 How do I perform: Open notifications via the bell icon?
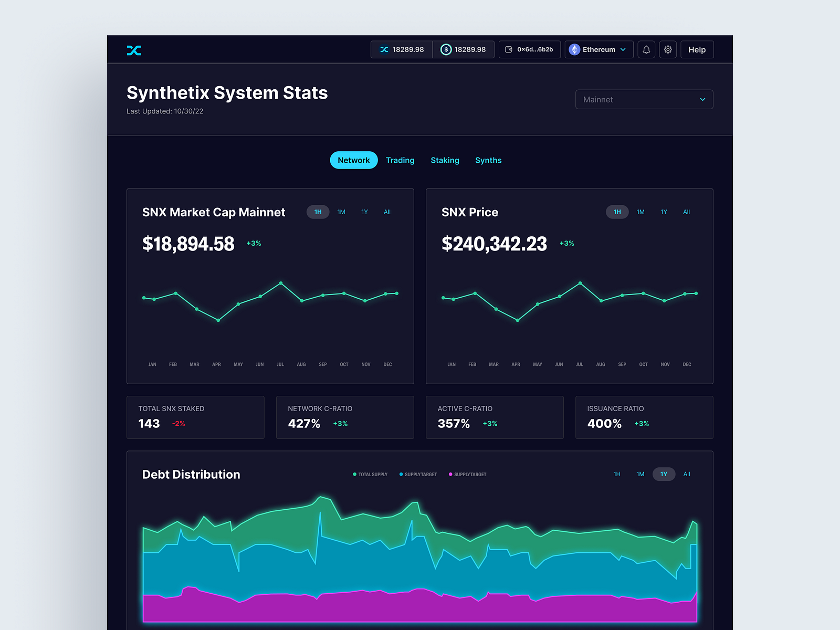646,49
